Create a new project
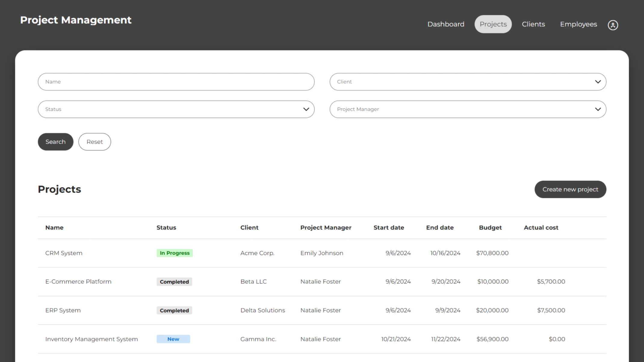 tap(570, 189)
